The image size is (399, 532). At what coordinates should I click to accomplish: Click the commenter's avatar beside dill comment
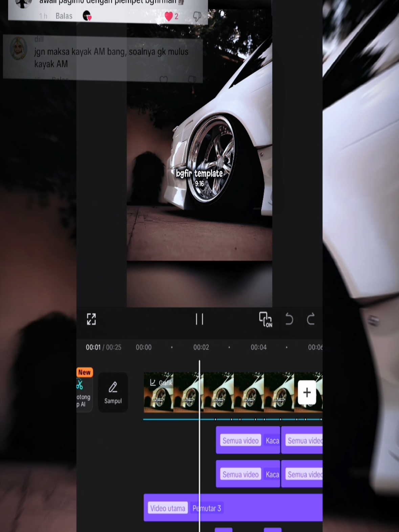click(19, 49)
